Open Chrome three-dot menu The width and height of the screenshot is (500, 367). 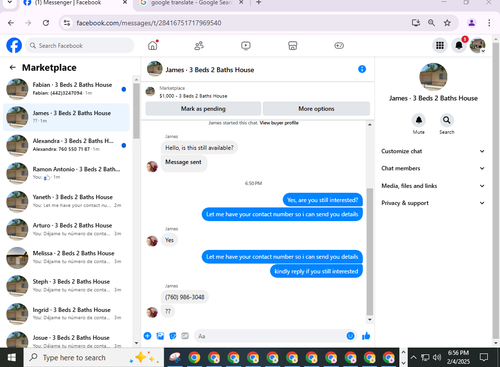pyautogui.click(x=489, y=23)
